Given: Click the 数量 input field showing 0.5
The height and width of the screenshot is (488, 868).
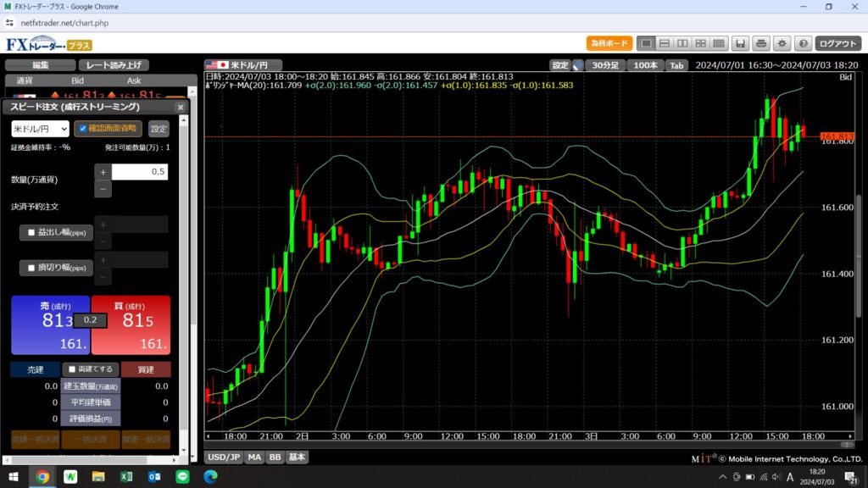Looking at the screenshot, I should (x=139, y=172).
